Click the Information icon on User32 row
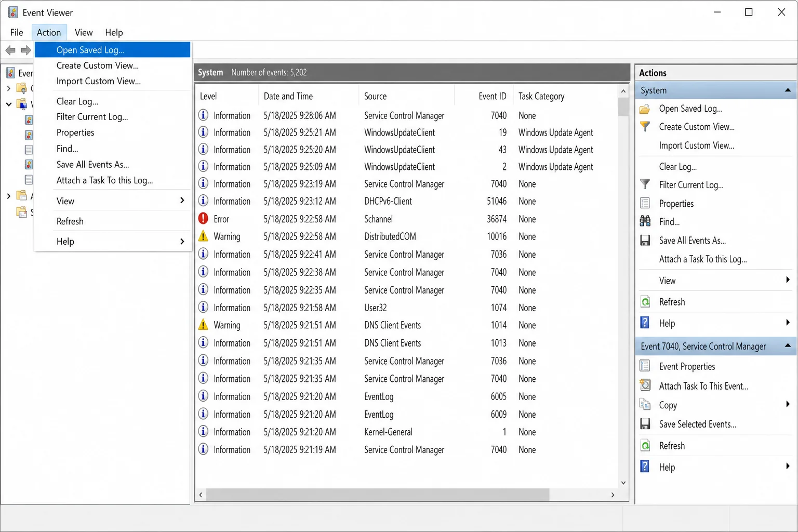This screenshot has width=798, height=532. tap(203, 308)
